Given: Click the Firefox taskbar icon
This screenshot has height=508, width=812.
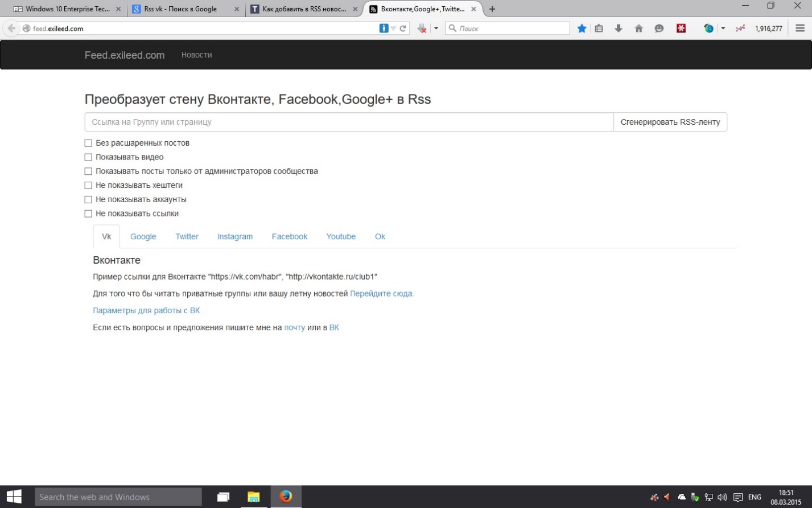Looking at the screenshot, I should point(286,497).
